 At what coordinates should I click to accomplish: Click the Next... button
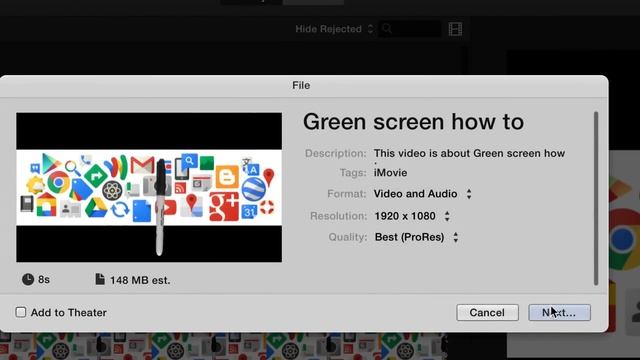point(559,313)
